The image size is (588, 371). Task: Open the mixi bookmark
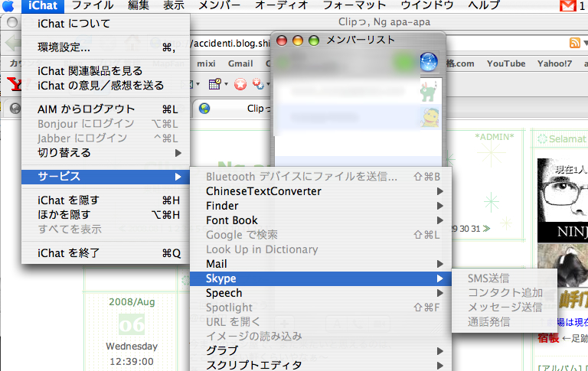206,63
